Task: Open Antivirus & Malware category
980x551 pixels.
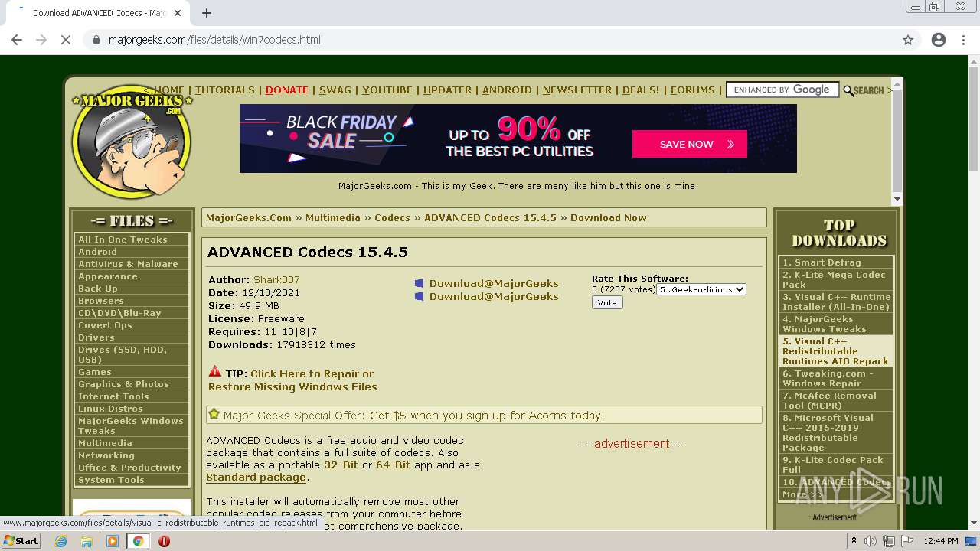Action: coord(132,264)
